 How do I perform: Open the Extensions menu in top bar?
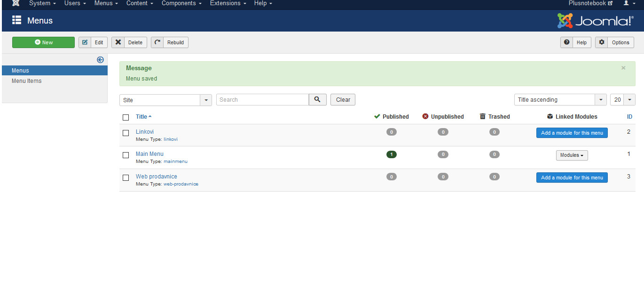228,3
